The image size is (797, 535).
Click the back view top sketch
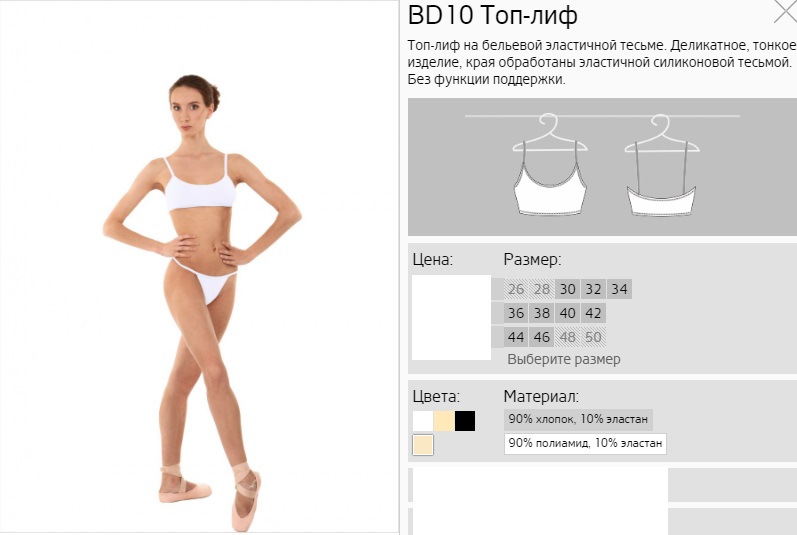[661, 165]
